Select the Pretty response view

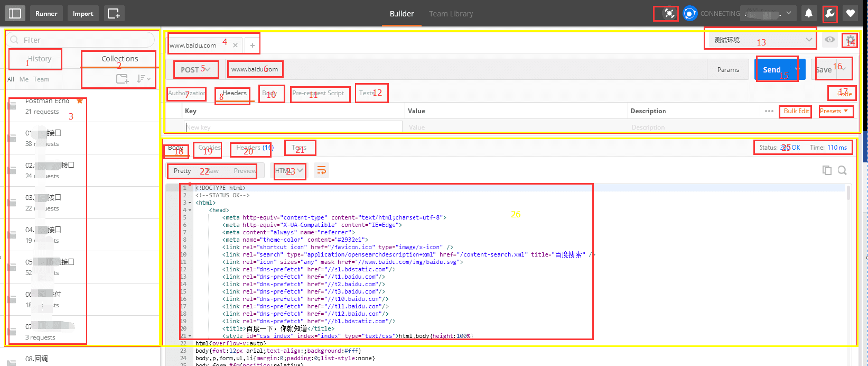(x=182, y=171)
